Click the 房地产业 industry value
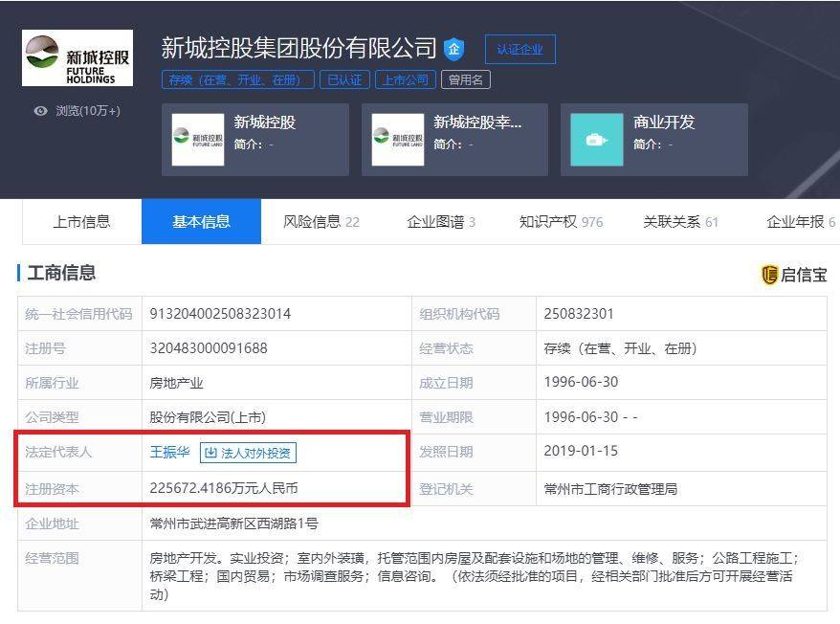The width and height of the screenshot is (840, 624). tap(176, 383)
